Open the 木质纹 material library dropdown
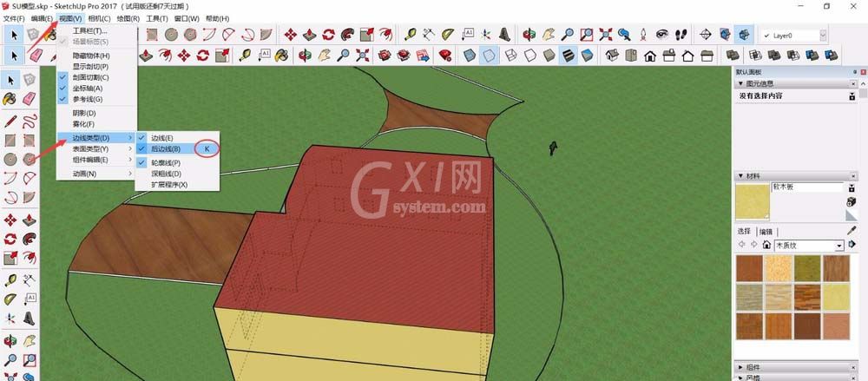This screenshot has height=381, width=868. 839,246
